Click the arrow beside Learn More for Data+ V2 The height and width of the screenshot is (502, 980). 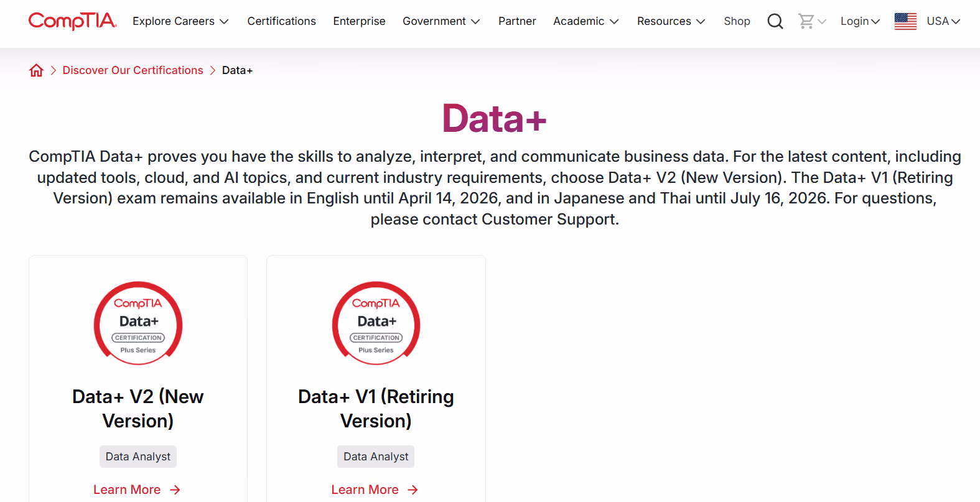click(x=175, y=490)
